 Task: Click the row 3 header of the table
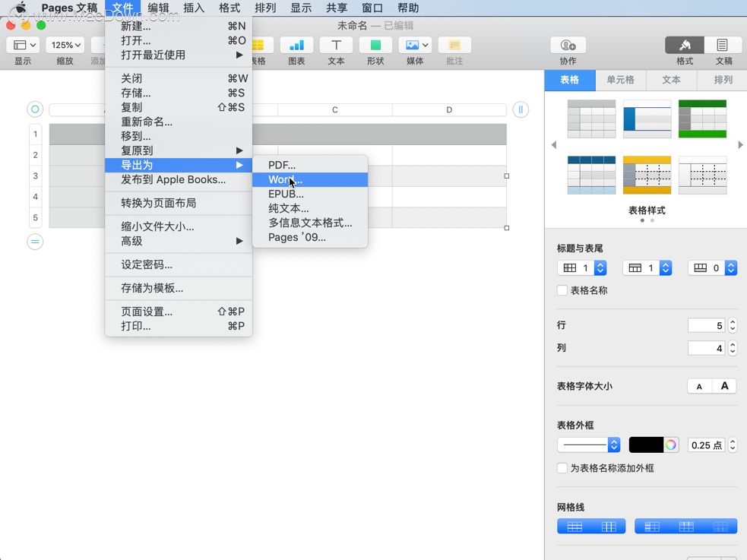[x=35, y=176]
